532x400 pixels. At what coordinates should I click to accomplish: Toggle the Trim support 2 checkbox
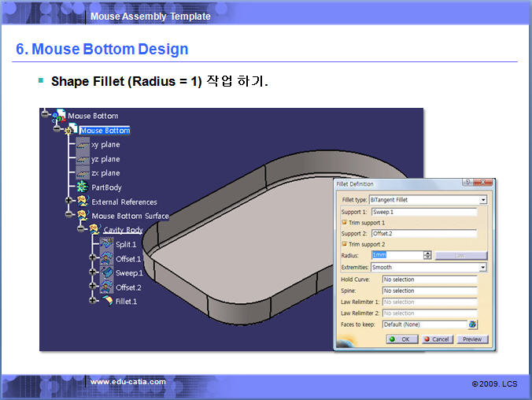(x=344, y=244)
